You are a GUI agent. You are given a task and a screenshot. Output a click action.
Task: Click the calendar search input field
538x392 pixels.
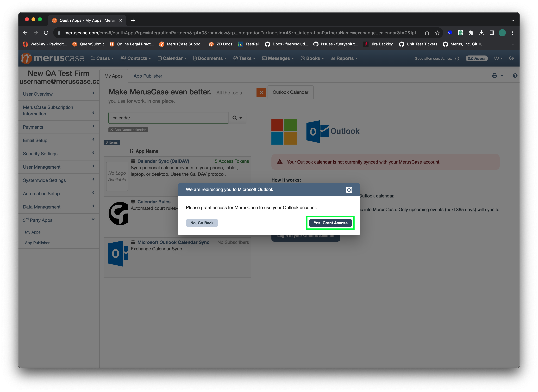[x=168, y=118]
